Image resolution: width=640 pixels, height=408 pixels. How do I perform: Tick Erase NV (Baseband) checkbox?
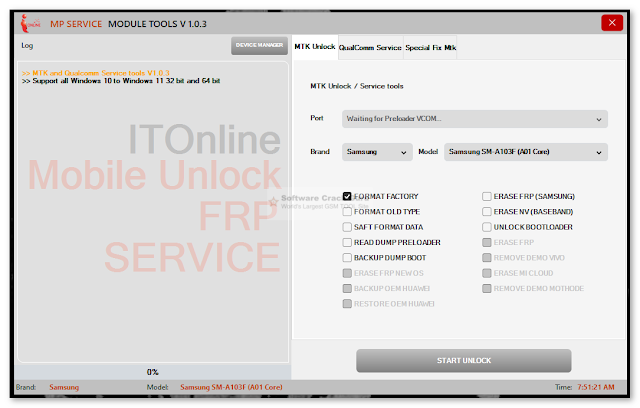click(487, 212)
